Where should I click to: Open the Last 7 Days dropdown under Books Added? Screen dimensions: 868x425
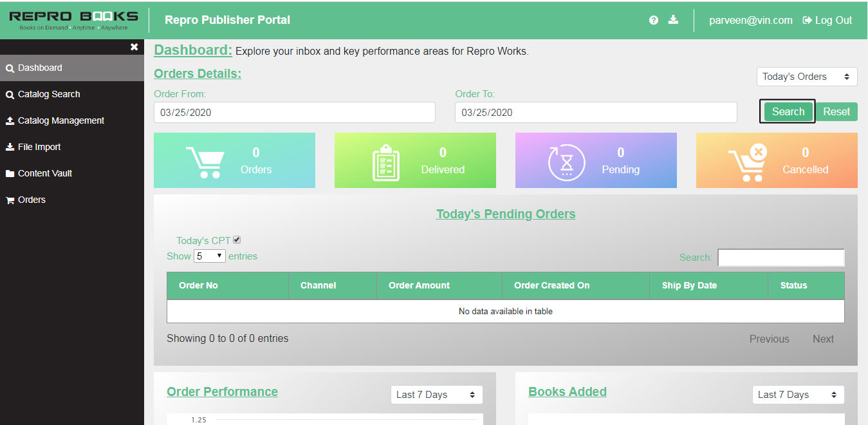pos(798,395)
